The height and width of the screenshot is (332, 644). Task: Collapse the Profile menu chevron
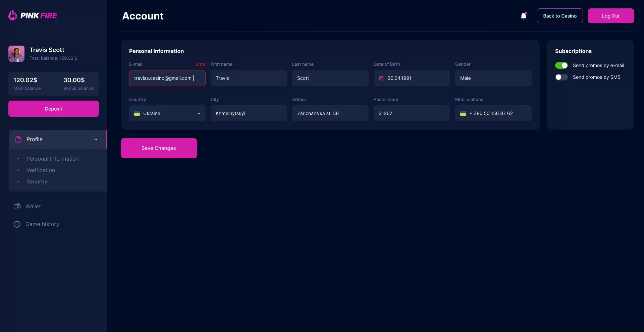tap(96, 140)
